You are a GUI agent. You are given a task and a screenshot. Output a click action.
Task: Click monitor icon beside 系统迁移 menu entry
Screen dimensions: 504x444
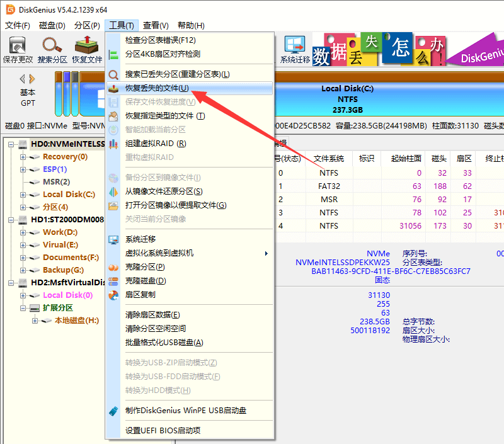113,240
